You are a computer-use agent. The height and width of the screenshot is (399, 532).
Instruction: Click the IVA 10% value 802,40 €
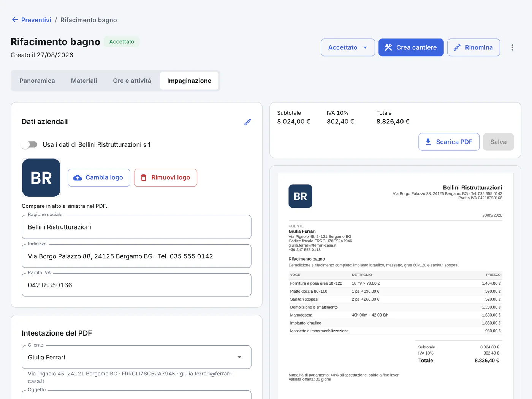click(x=340, y=122)
